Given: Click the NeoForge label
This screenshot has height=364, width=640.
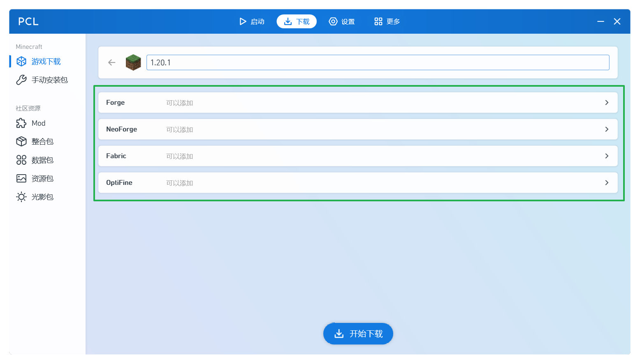Looking at the screenshot, I should pyautogui.click(x=121, y=129).
